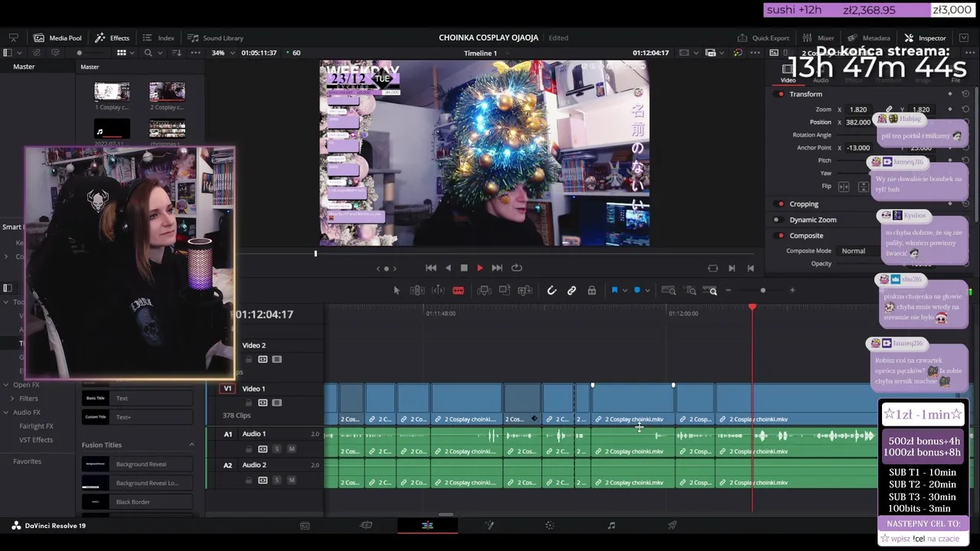Toggle Loop playback button
This screenshot has width=980, height=551.
click(517, 268)
